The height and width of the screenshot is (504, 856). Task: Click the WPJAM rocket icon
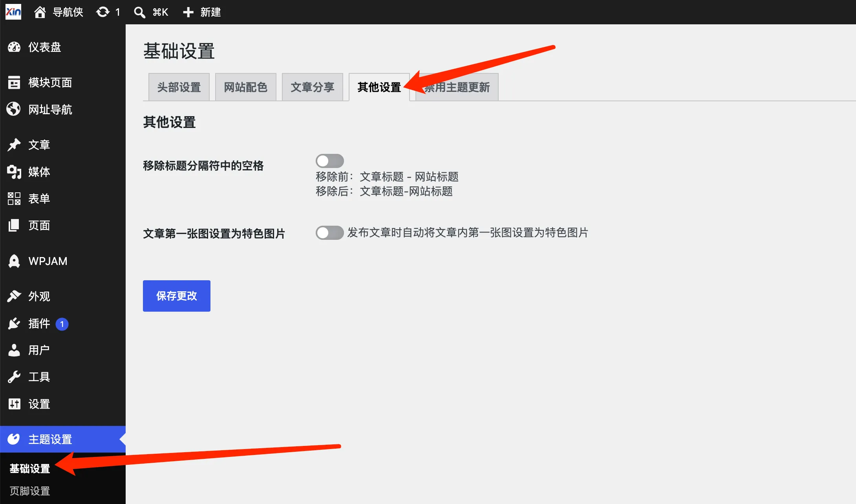tap(14, 261)
